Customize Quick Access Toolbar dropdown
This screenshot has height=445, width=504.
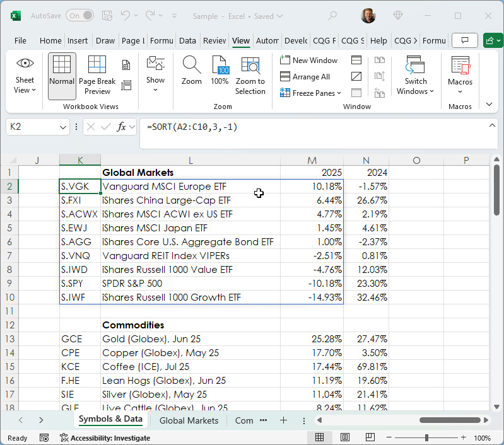coord(174,15)
